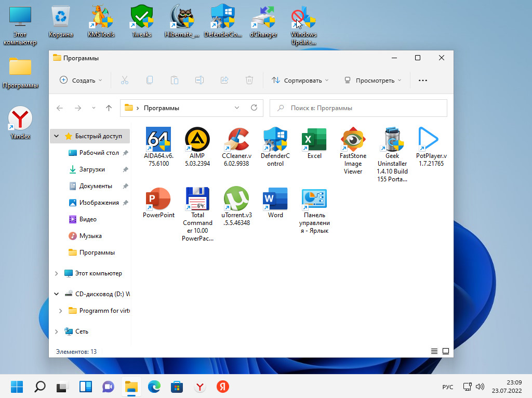Select the Hibernate desktop shortcut
Screen dimensions: 532x398
coord(182,21)
